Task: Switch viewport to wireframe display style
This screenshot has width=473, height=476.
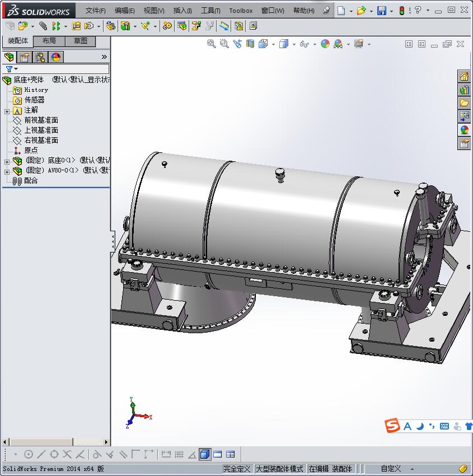Action: (x=294, y=44)
